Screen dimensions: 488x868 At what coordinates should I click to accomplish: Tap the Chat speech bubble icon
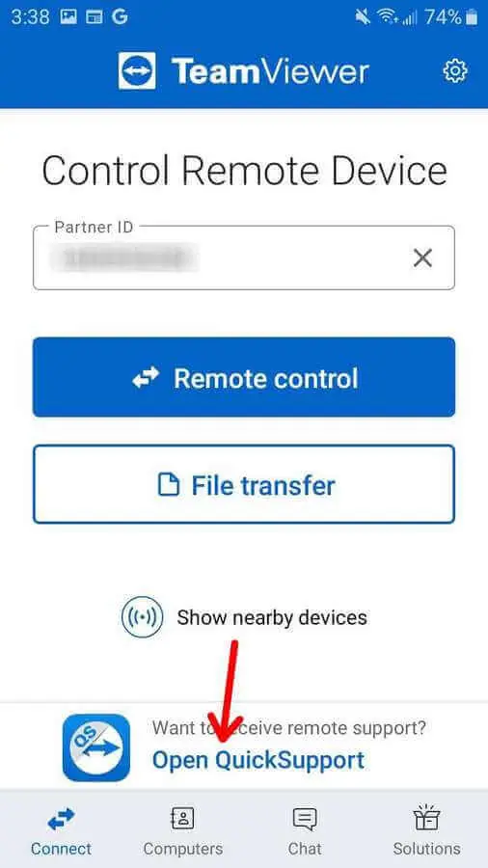[x=305, y=819]
